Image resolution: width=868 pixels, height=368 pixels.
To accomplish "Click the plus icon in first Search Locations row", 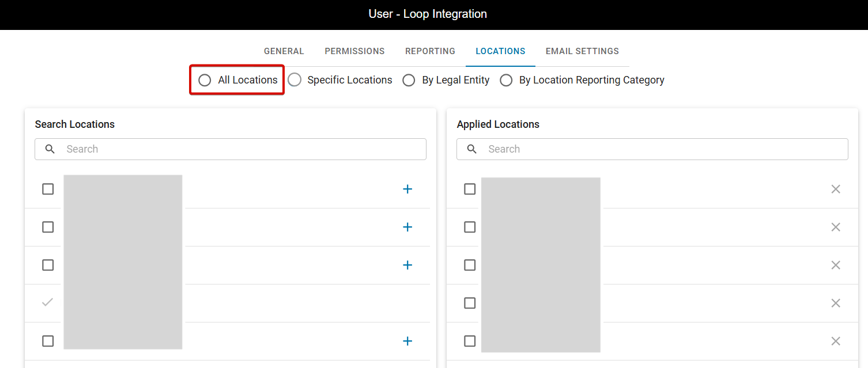I will (407, 189).
